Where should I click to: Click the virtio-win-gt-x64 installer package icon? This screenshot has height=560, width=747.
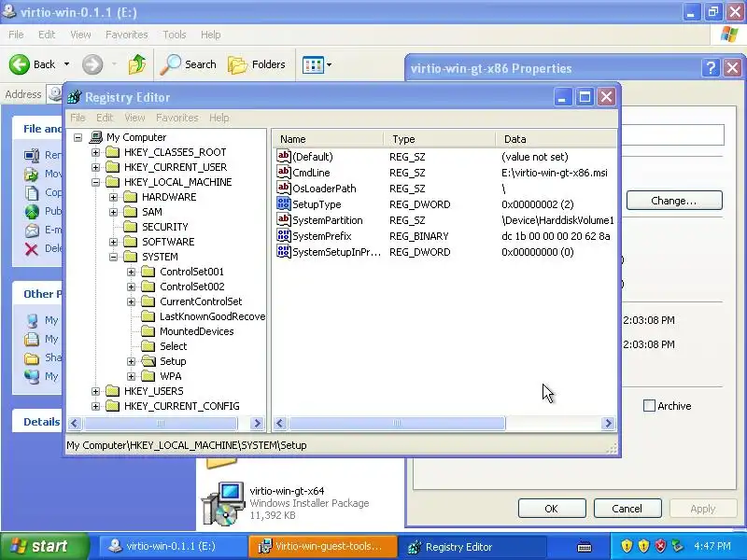[x=223, y=503]
